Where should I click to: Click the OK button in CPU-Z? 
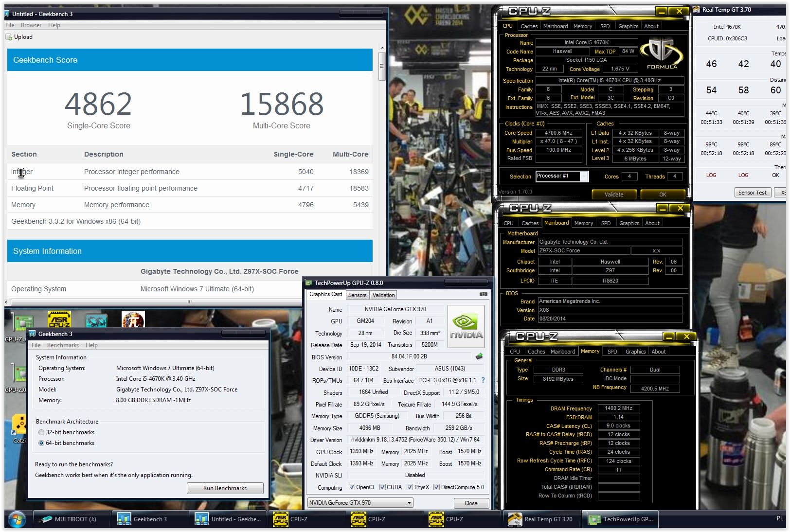(663, 195)
